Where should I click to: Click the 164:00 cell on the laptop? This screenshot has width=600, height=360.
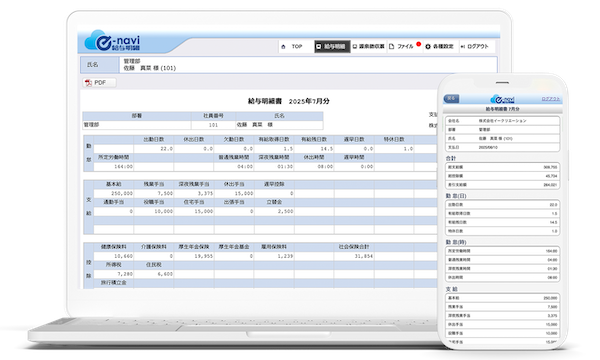pos(113,167)
